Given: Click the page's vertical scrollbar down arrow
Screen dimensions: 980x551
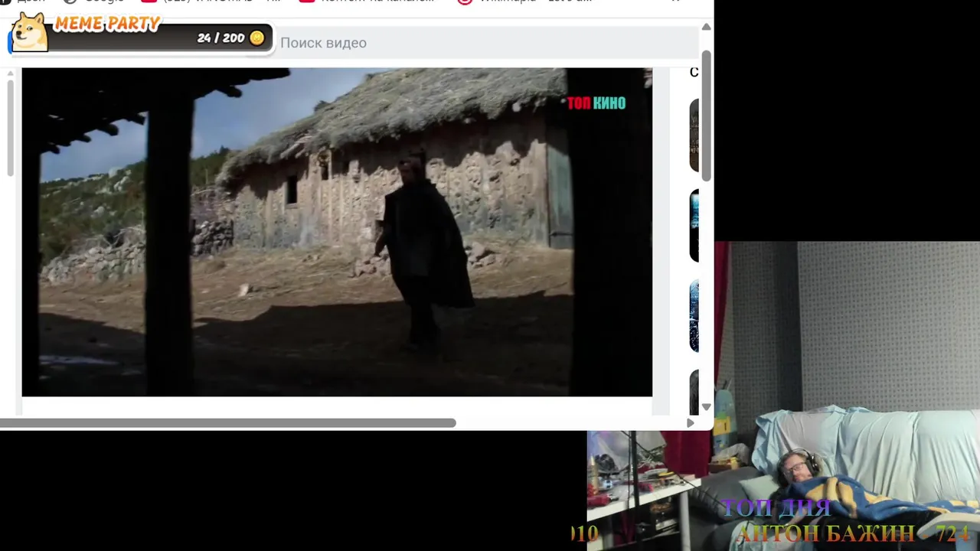Looking at the screenshot, I should (707, 407).
